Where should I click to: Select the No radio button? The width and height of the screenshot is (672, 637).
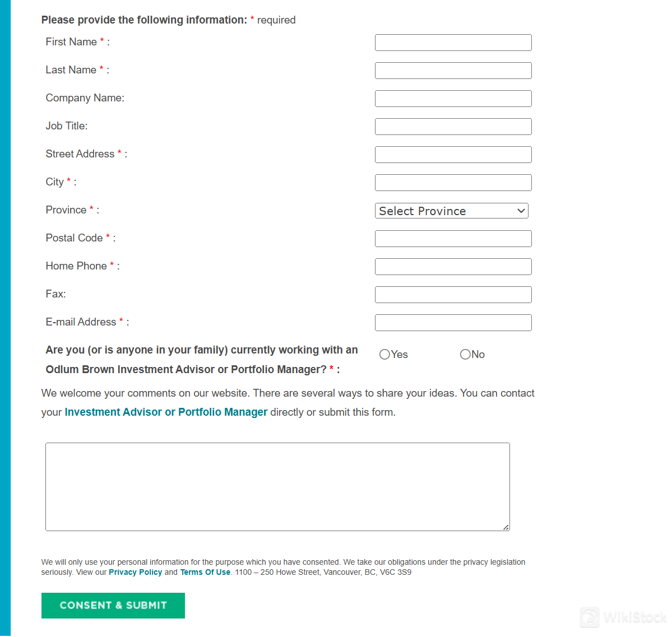pos(465,355)
